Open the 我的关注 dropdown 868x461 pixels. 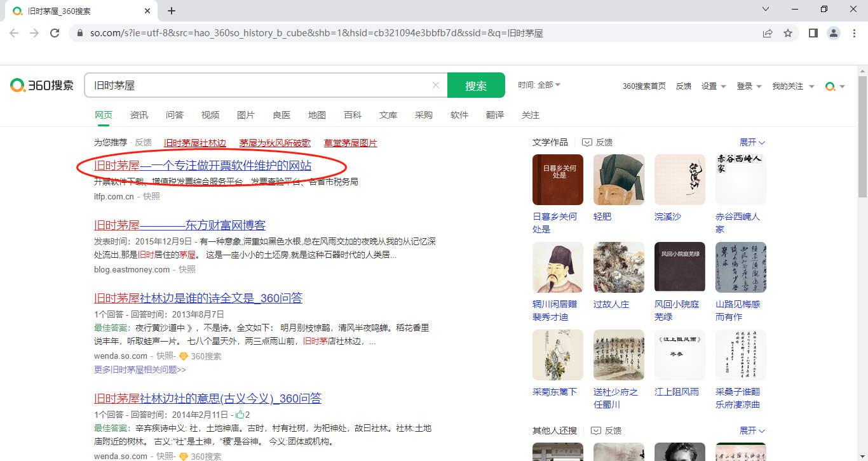792,86
